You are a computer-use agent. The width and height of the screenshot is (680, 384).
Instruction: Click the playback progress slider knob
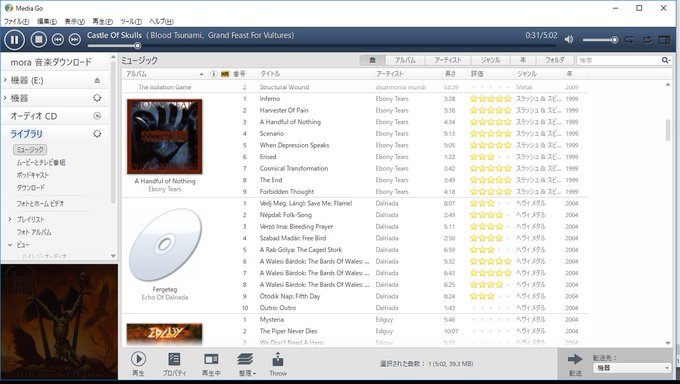pyautogui.click(x=137, y=46)
